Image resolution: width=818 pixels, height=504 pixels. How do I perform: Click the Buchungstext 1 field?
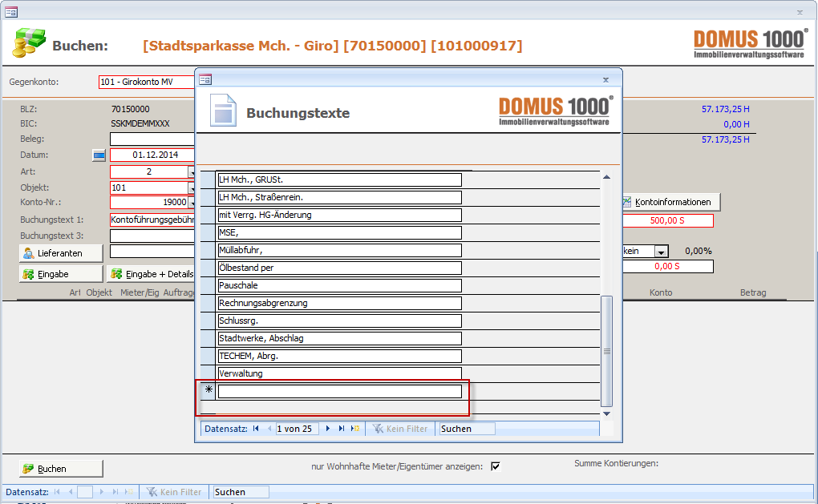152,220
